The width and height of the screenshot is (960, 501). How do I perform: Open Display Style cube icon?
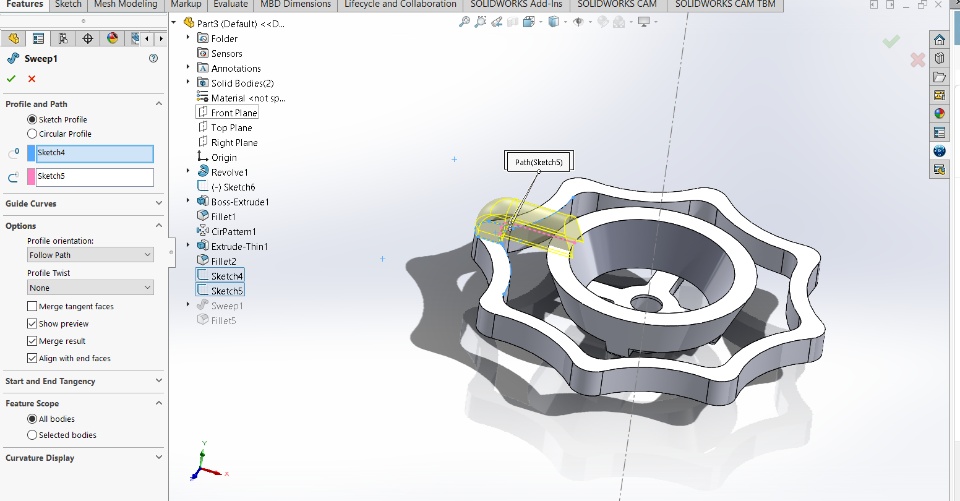(553, 22)
